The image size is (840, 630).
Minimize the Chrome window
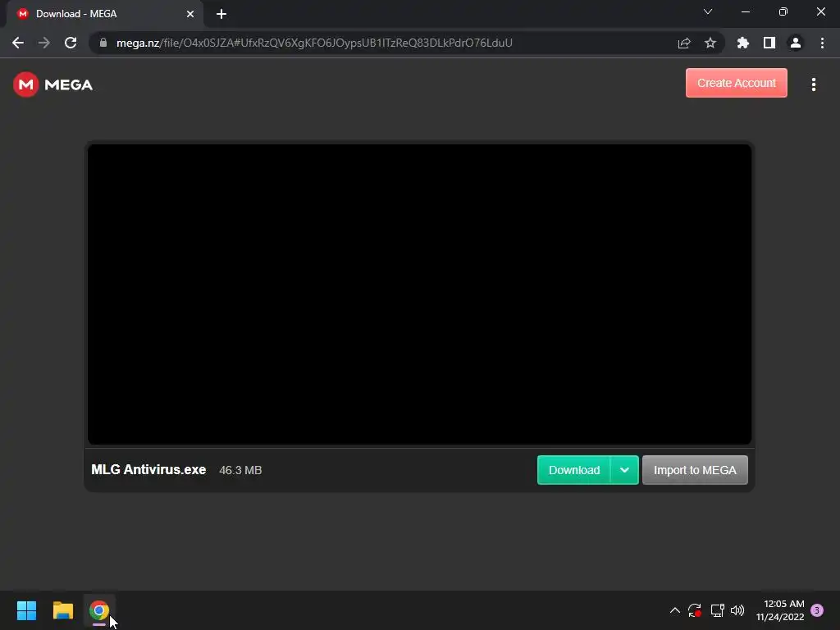745,11
